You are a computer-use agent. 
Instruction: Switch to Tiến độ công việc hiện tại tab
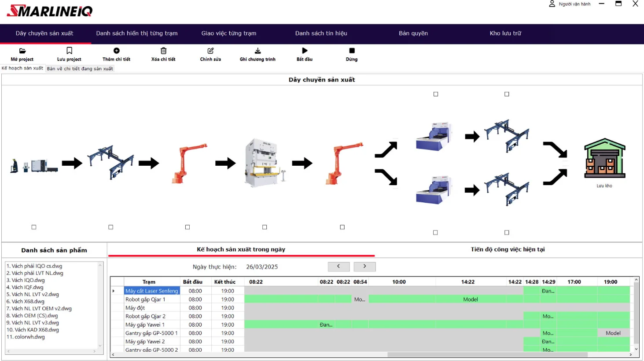coord(508,249)
